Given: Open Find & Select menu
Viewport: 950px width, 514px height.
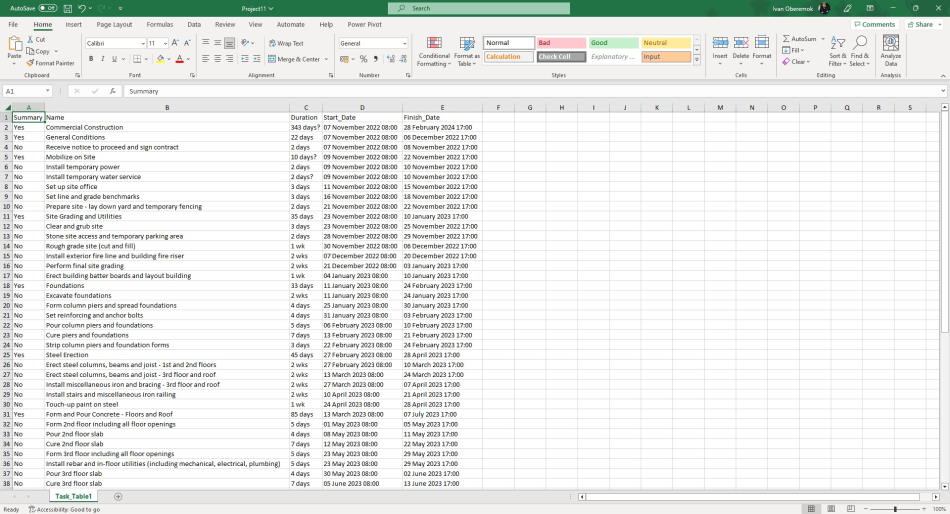Looking at the screenshot, I should [859, 52].
